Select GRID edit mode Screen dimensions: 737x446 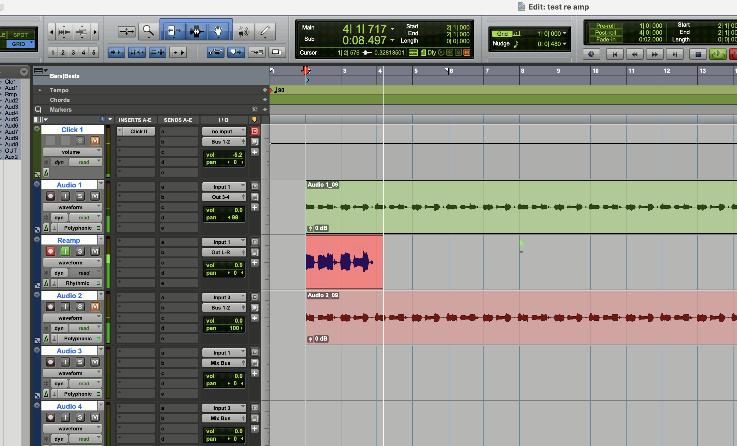19,44
